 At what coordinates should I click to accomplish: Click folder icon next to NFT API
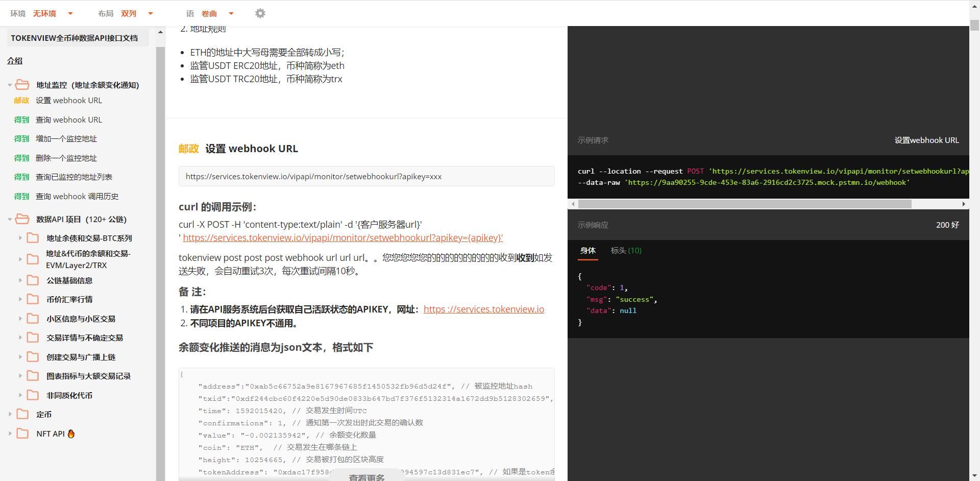pyautogui.click(x=22, y=434)
